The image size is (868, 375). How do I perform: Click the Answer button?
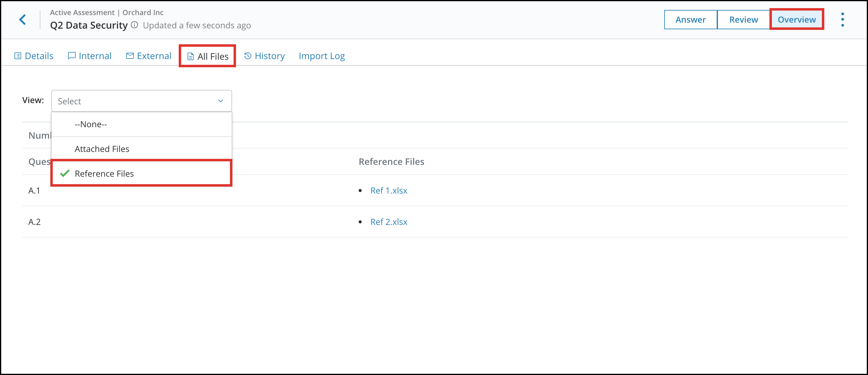coord(690,19)
